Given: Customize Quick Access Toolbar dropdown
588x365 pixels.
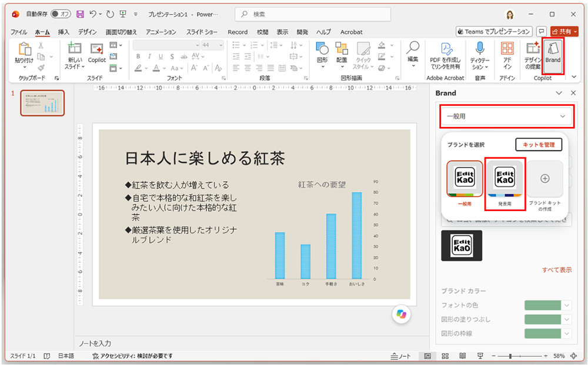Looking at the screenshot, I should coord(136,14).
